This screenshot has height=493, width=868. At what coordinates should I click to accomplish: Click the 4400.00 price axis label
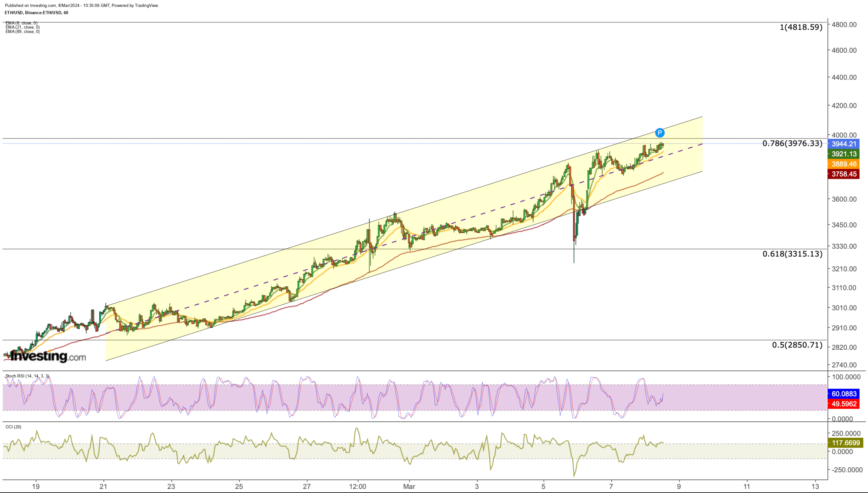tap(844, 77)
